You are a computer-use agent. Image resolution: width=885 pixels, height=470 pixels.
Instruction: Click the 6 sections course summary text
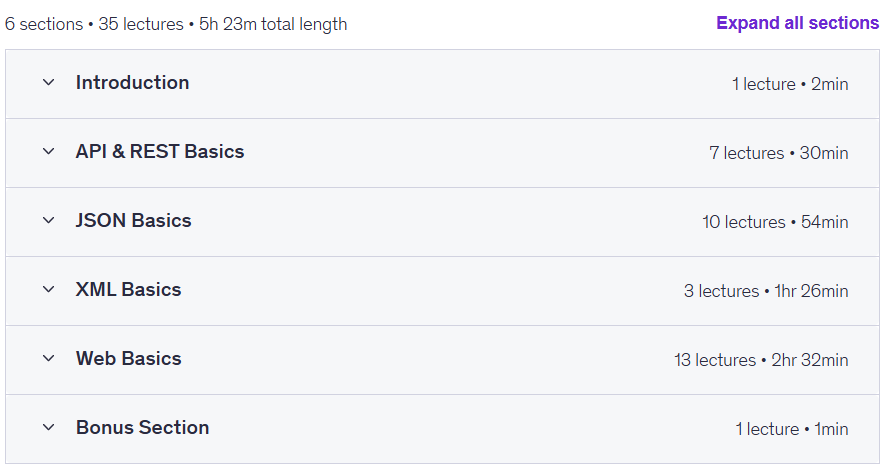[176, 24]
